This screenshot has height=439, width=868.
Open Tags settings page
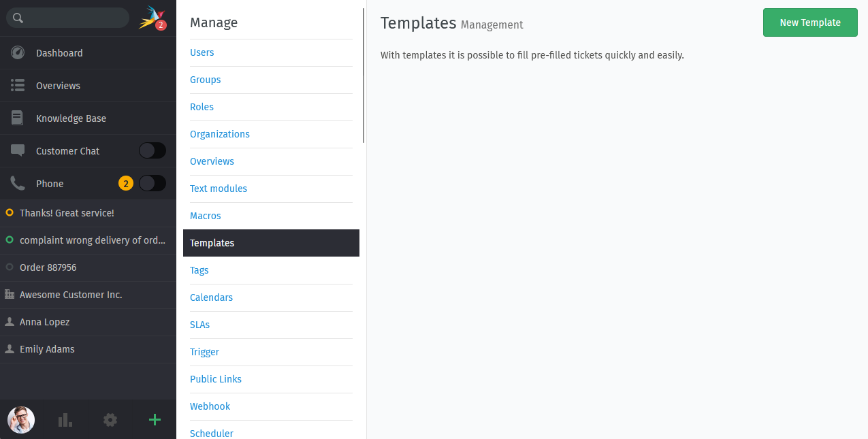(x=199, y=270)
